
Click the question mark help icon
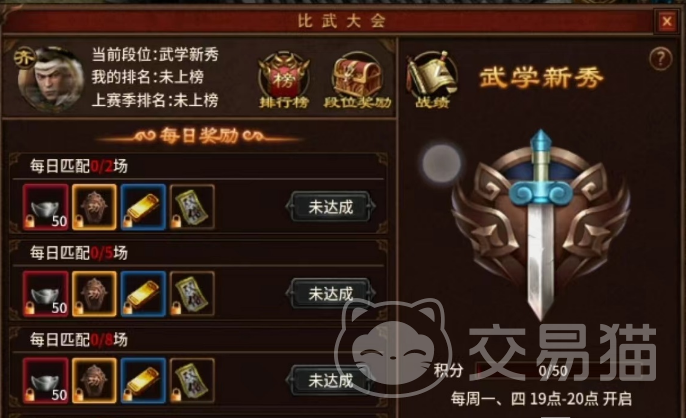(660, 58)
